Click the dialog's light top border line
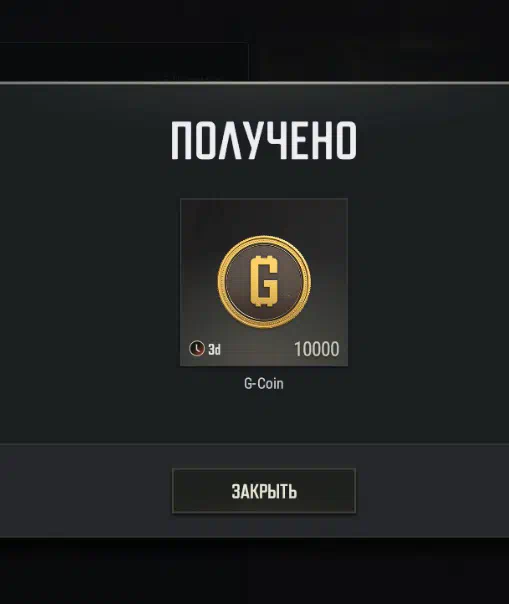The width and height of the screenshot is (509, 604). [x=254, y=82]
